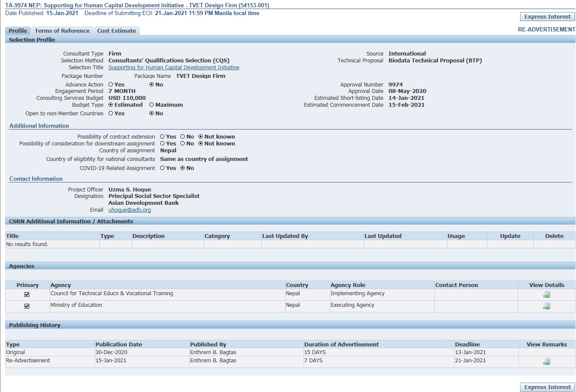Open Supporting for Human Capital Development Initiative link
This screenshot has width=576, height=392.
(x=173, y=68)
